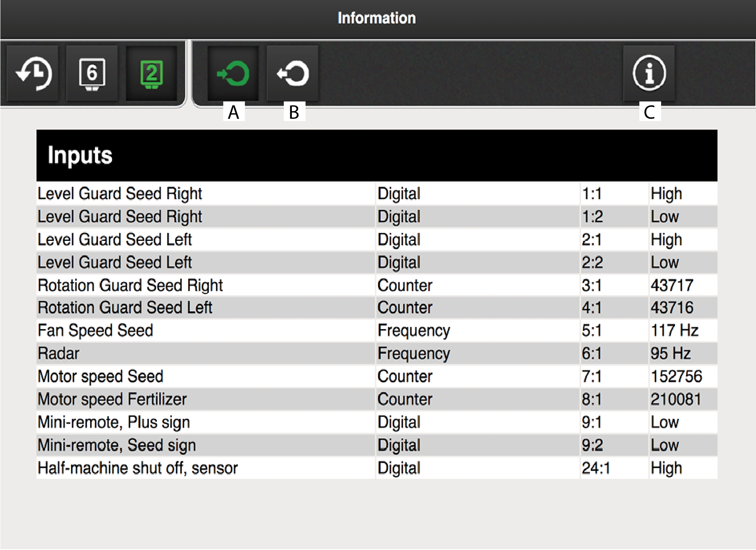
Task: Select the green number 2 unit icon
Action: point(152,73)
